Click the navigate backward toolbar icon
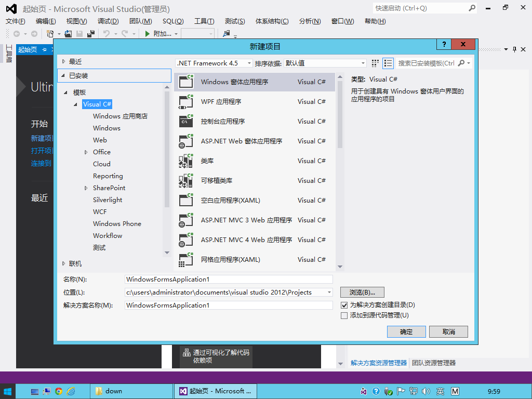The image size is (532, 399). click(16, 34)
